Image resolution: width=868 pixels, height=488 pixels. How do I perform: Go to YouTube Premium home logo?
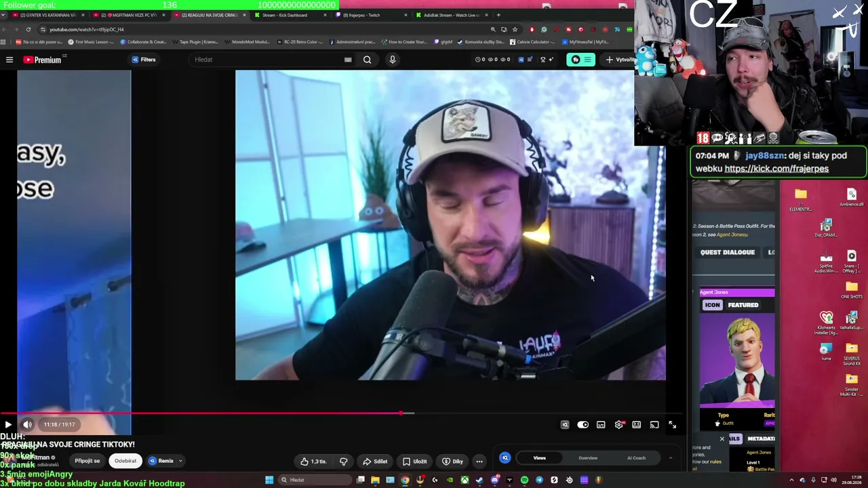[x=42, y=60]
